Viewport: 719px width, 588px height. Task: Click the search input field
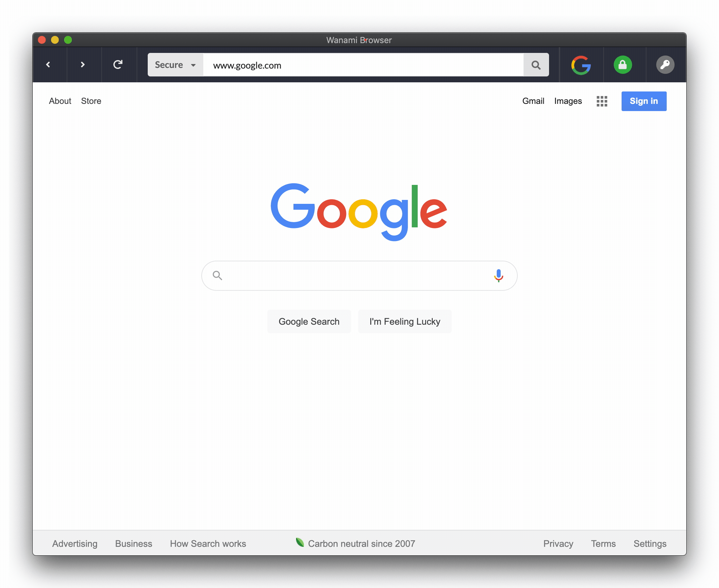point(359,275)
